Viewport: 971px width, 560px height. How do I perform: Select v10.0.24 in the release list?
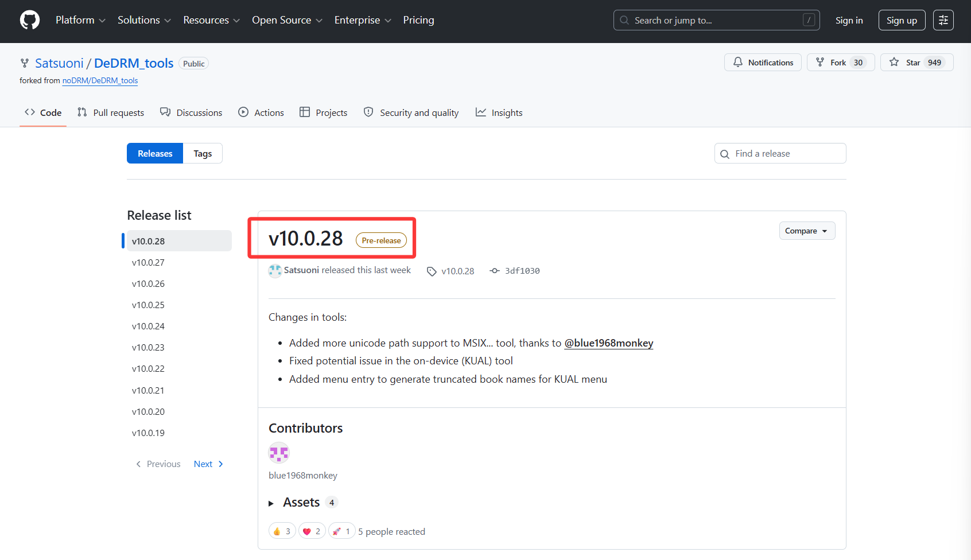tap(179, 326)
